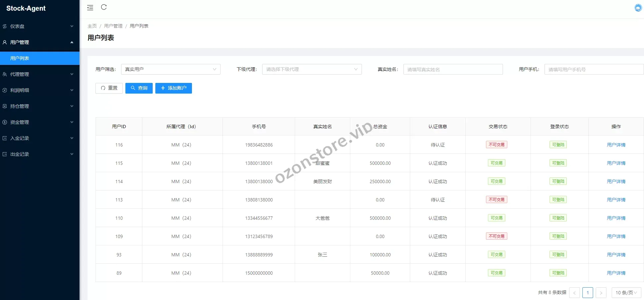Open the 下级代理 agent selection dropdown
644x300 pixels.
[312, 69]
